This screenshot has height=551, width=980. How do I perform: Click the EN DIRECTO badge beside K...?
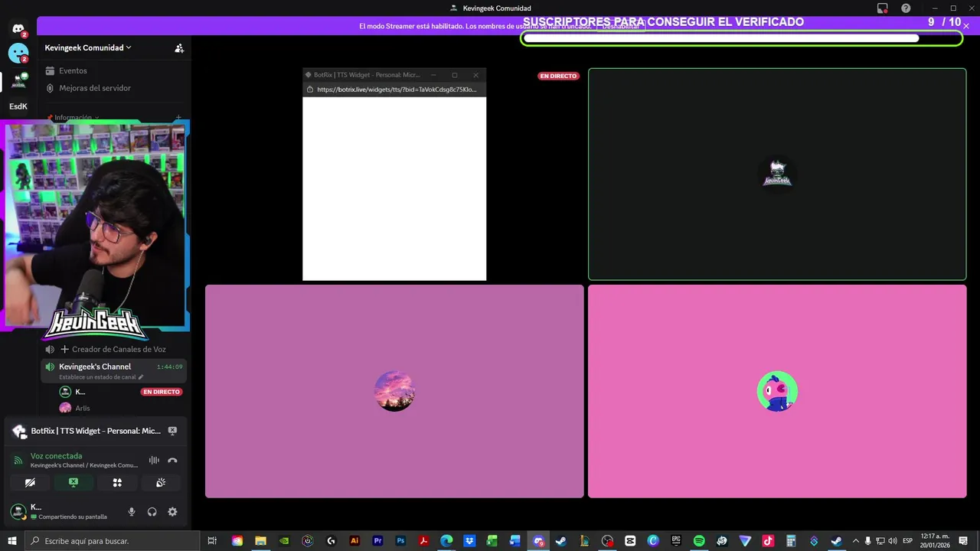click(x=161, y=392)
